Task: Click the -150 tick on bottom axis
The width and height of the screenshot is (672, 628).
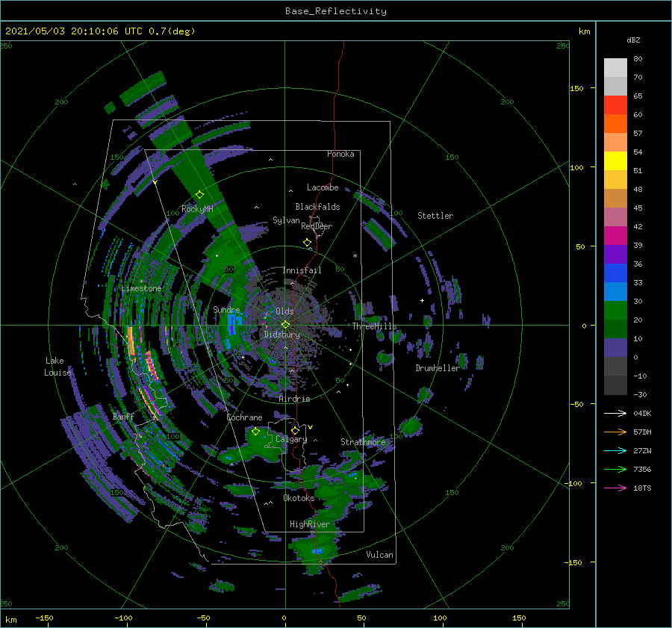Action: (44, 618)
